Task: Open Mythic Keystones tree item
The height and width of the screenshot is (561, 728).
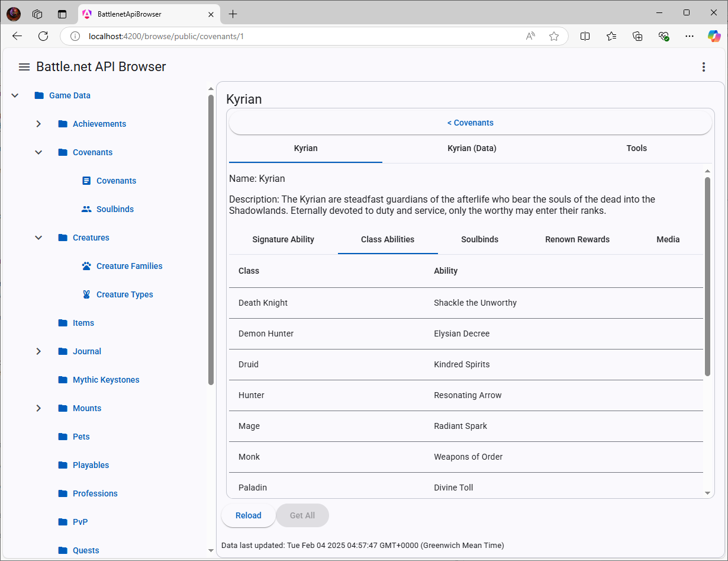Action: (x=106, y=380)
